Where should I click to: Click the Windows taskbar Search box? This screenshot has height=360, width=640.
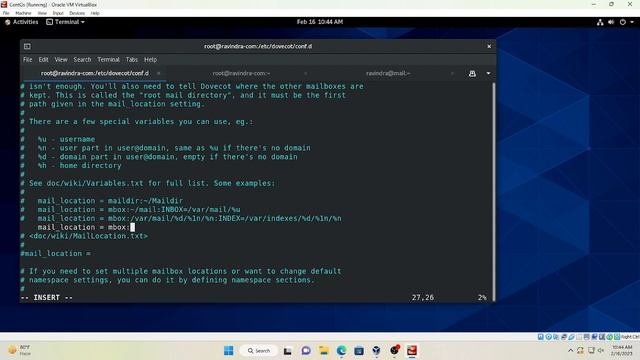[x=259, y=351]
